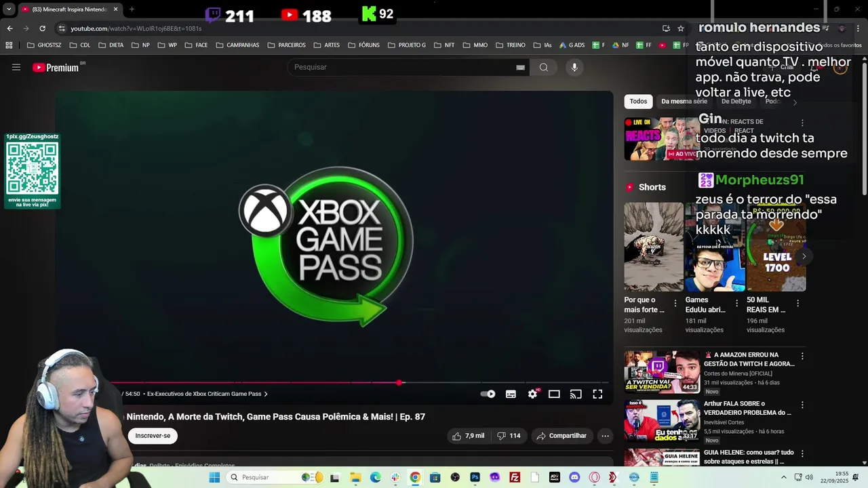The width and height of the screenshot is (868, 488).
Task: Open the Chrome apps grid icon
Action: pyautogui.click(x=9, y=45)
